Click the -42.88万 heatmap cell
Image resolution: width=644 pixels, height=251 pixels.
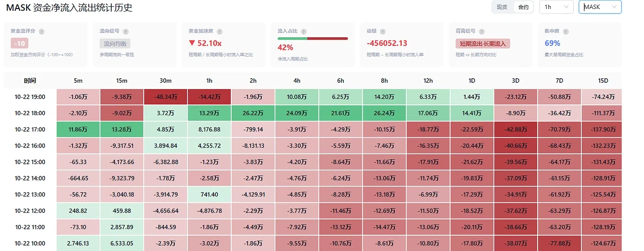click(x=516, y=129)
